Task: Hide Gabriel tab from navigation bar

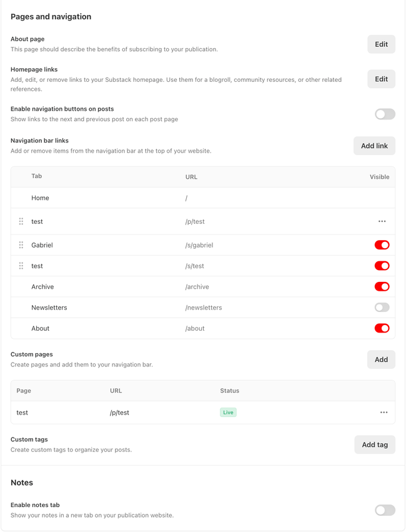Action: pyautogui.click(x=382, y=245)
